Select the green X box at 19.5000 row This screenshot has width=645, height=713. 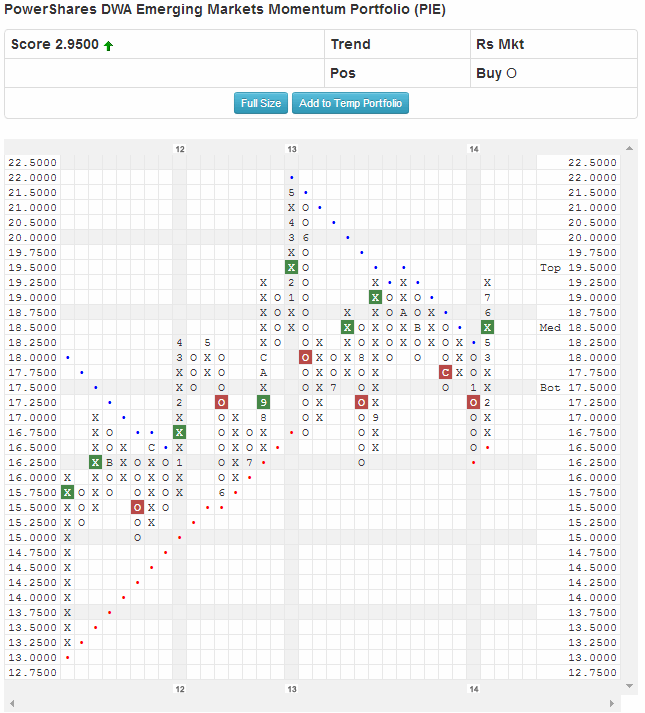tap(291, 267)
